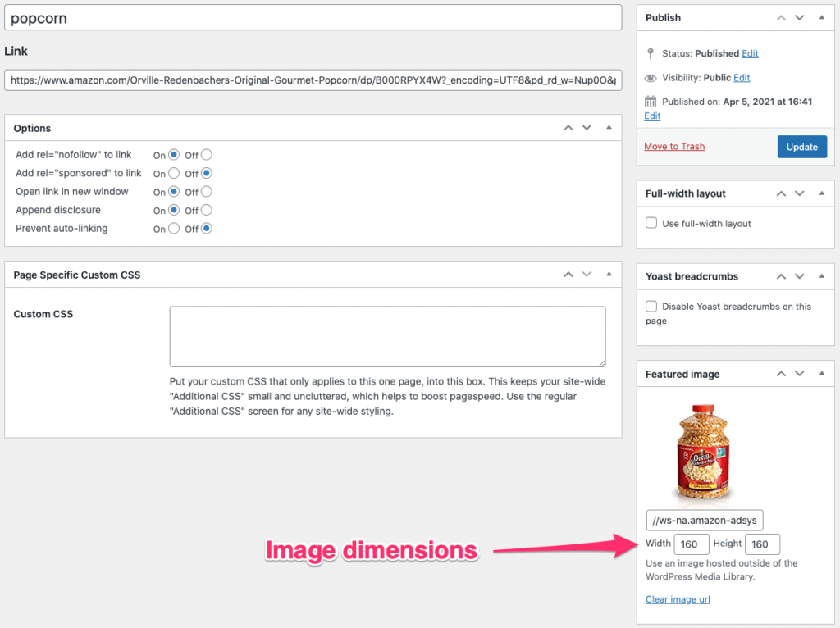The height and width of the screenshot is (628, 840).
Task: Move Full-width layout panel up
Action: point(781,193)
